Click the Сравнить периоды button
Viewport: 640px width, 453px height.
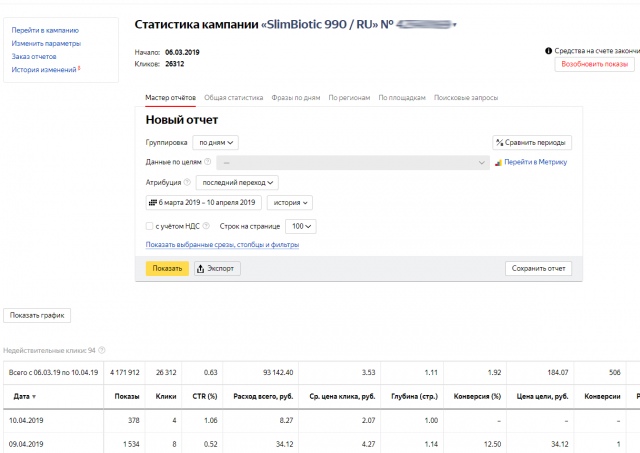[532, 142]
